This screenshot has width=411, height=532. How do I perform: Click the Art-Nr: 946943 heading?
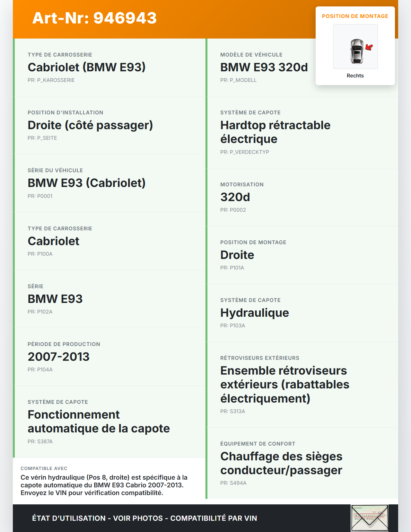(x=94, y=18)
